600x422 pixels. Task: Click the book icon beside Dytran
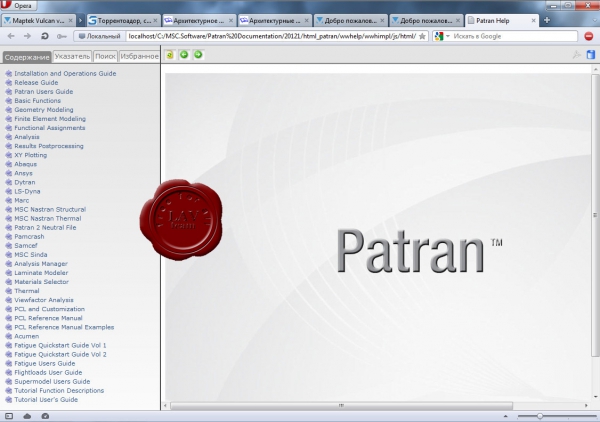(8, 182)
